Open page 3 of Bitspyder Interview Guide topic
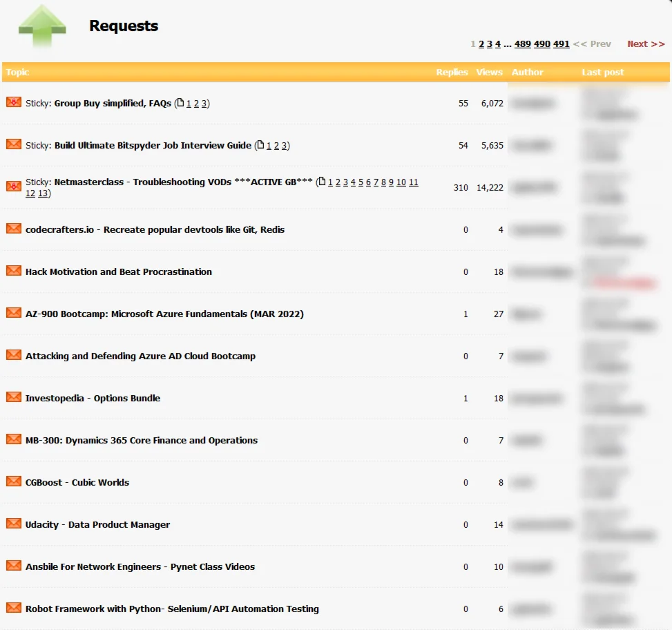The height and width of the screenshot is (630, 672). pyautogui.click(x=284, y=146)
